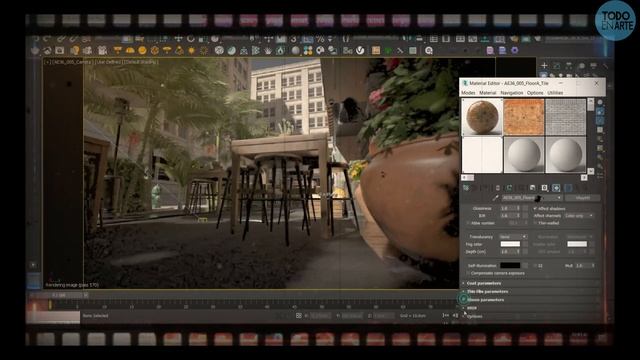
Task: Click the greyed Scatter color swatch
Action: [x=577, y=244]
